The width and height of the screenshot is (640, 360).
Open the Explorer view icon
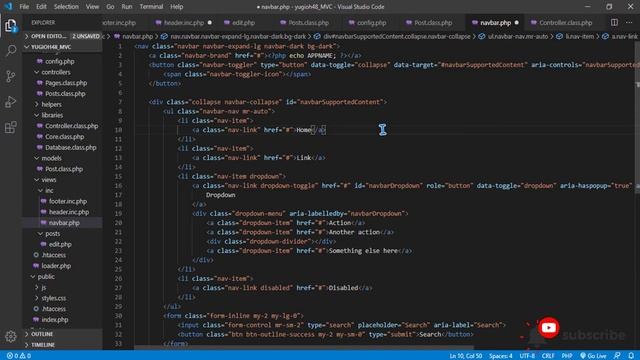click(11, 26)
